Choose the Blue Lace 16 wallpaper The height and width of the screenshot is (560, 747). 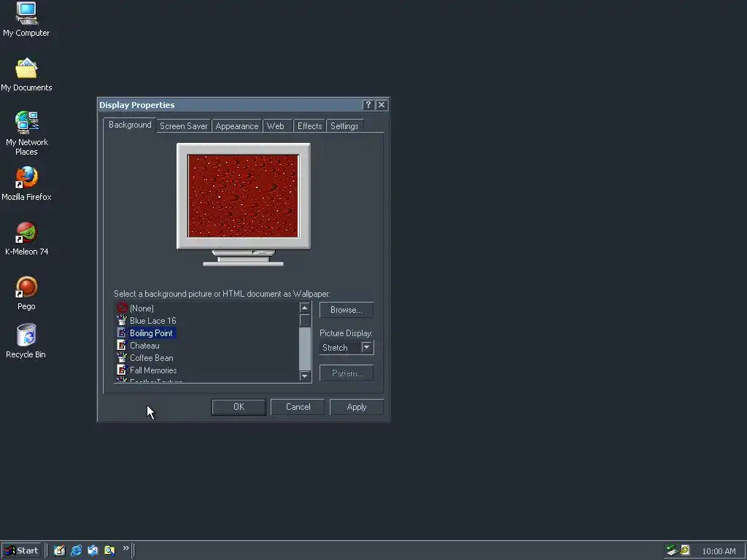153,321
